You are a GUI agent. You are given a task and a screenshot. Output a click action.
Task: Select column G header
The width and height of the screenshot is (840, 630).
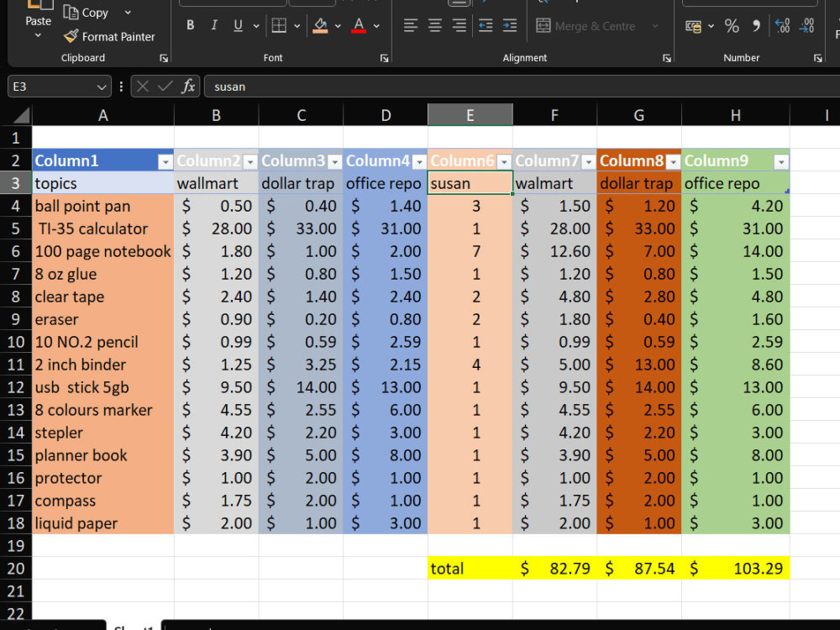tap(639, 114)
